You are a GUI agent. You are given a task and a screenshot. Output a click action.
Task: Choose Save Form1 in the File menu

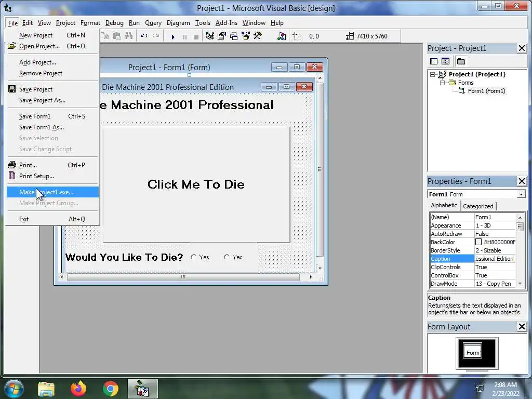click(52, 116)
